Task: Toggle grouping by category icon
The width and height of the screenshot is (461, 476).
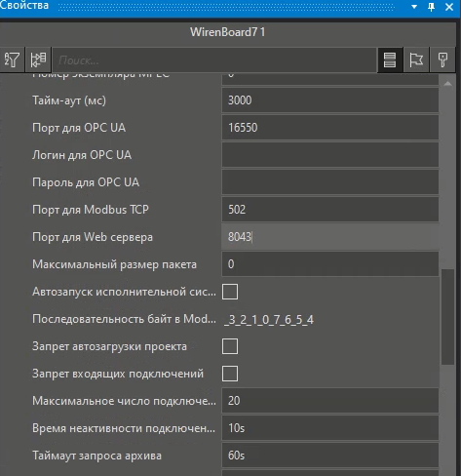Action: [x=38, y=59]
